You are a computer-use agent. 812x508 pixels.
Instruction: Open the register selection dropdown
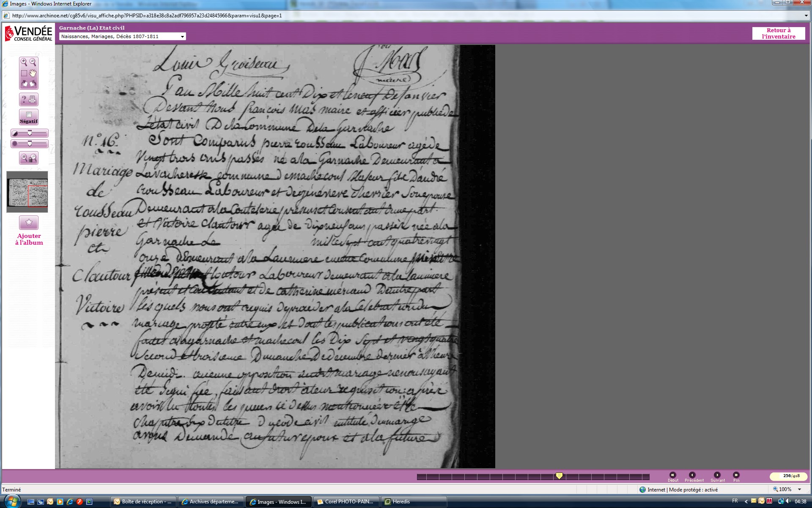[182, 36]
